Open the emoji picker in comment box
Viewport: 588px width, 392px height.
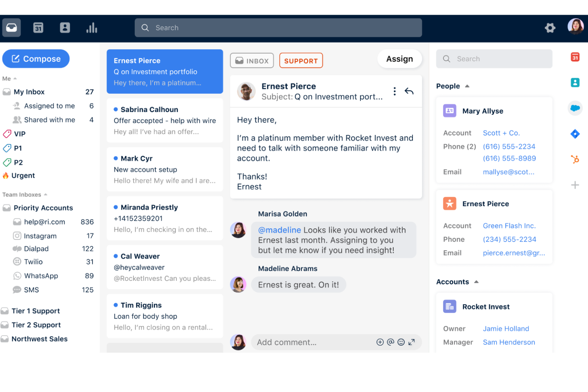pos(401,342)
